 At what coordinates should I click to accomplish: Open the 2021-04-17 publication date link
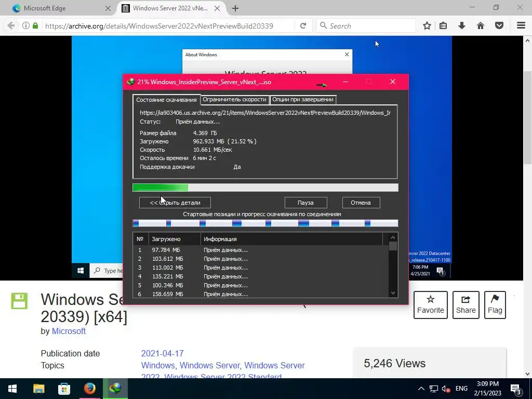click(x=162, y=353)
